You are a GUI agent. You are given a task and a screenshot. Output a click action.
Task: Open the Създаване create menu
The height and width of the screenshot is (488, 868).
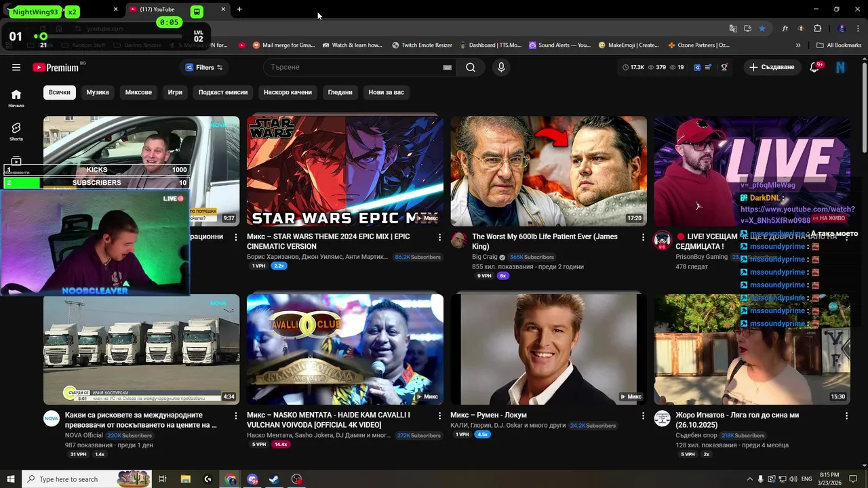pyautogui.click(x=772, y=67)
